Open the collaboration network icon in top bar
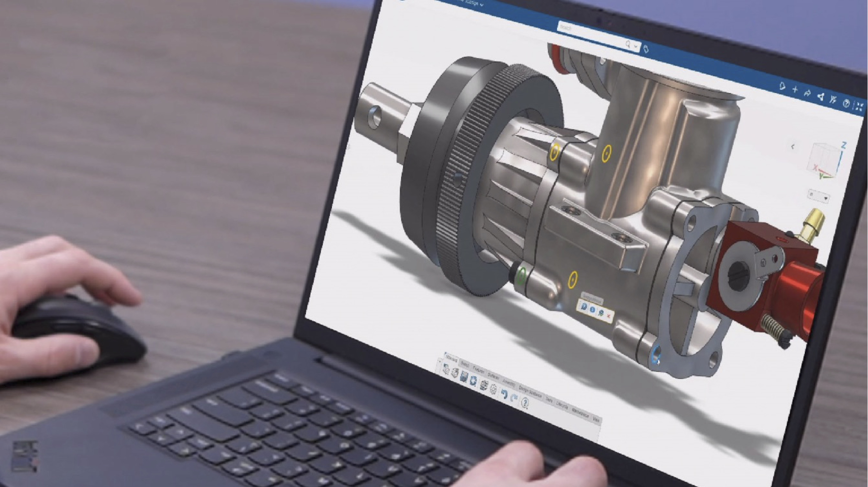This screenshot has width=868, height=487. pyautogui.click(x=821, y=97)
